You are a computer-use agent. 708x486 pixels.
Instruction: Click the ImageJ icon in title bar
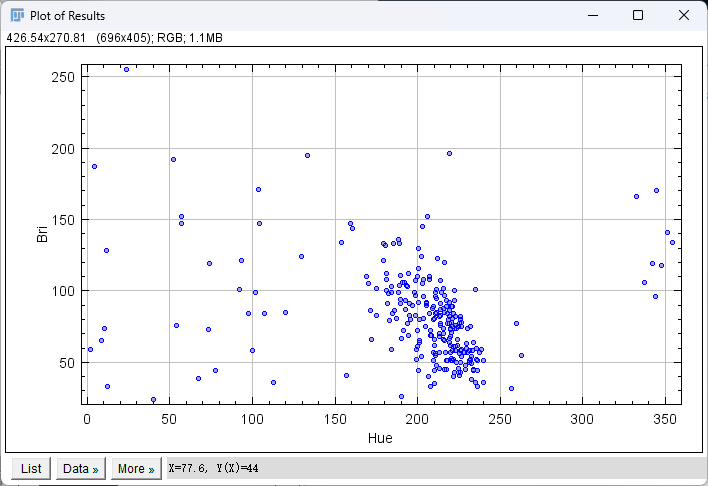17,15
